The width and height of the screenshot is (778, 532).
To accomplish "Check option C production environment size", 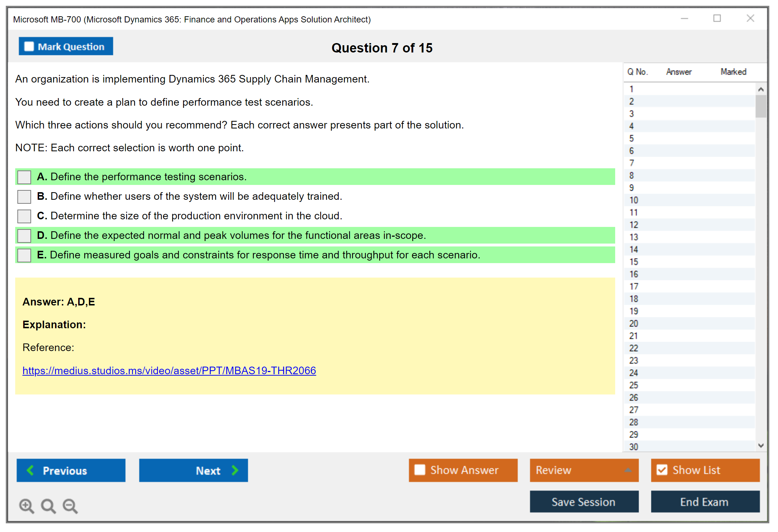I will click(24, 216).
